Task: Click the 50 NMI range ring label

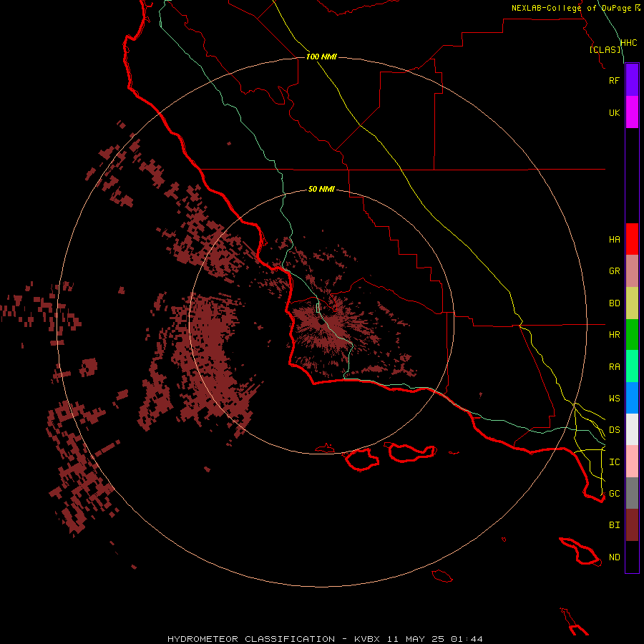Action: [321, 189]
